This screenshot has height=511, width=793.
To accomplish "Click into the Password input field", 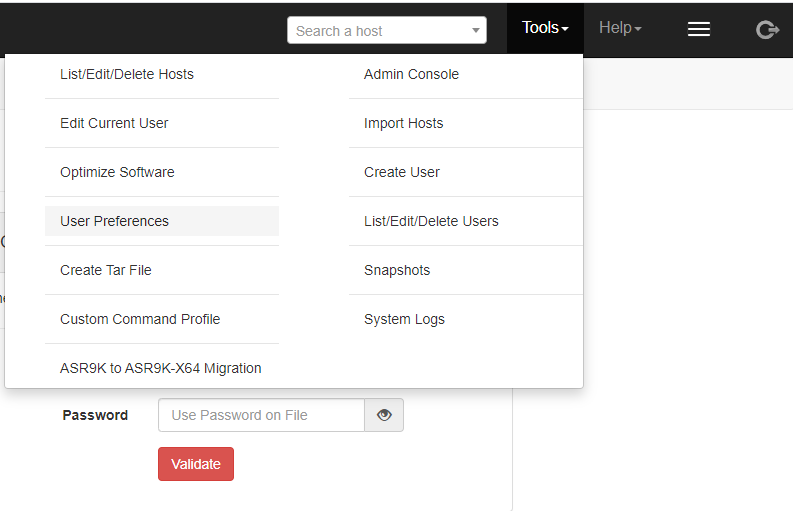I will (261, 415).
